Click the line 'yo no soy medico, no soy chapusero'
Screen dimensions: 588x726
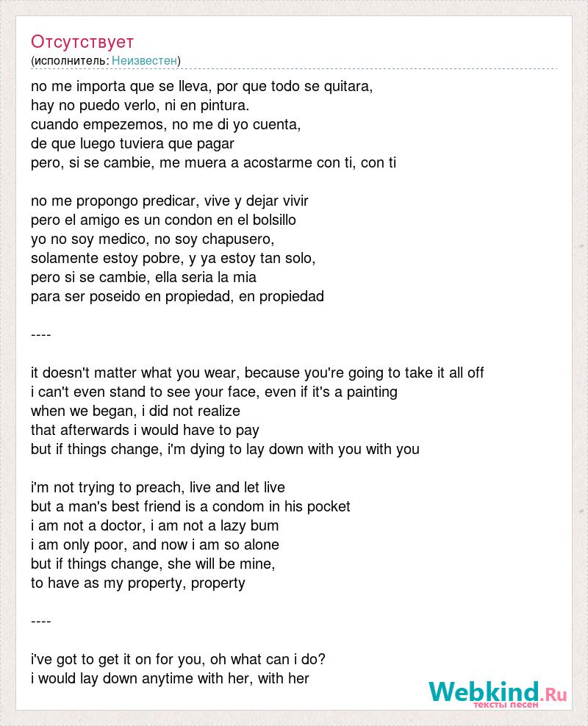click(153, 239)
